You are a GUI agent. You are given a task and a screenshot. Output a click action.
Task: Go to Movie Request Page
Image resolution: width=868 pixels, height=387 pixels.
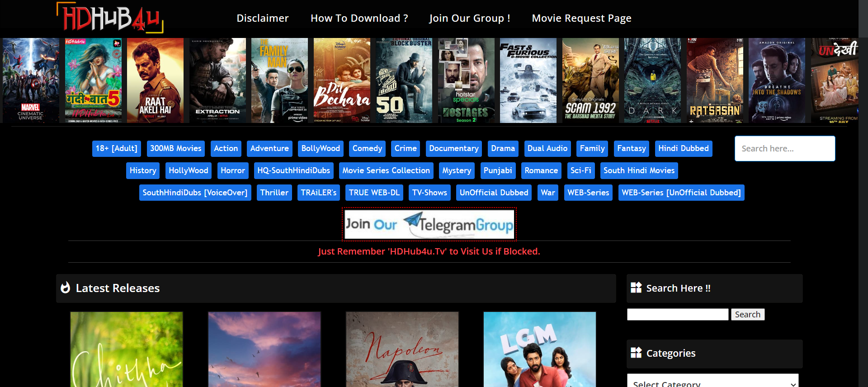click(581, 19)
